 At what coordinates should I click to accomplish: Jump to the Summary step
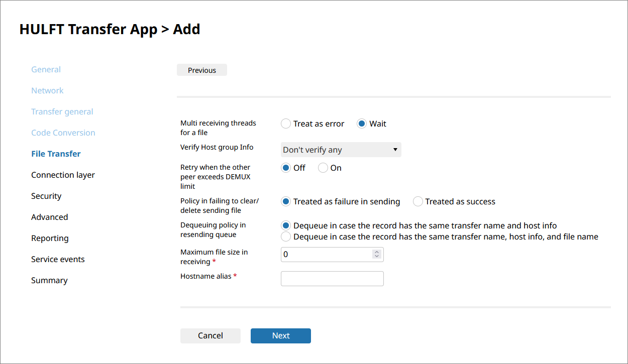[49, 280]
